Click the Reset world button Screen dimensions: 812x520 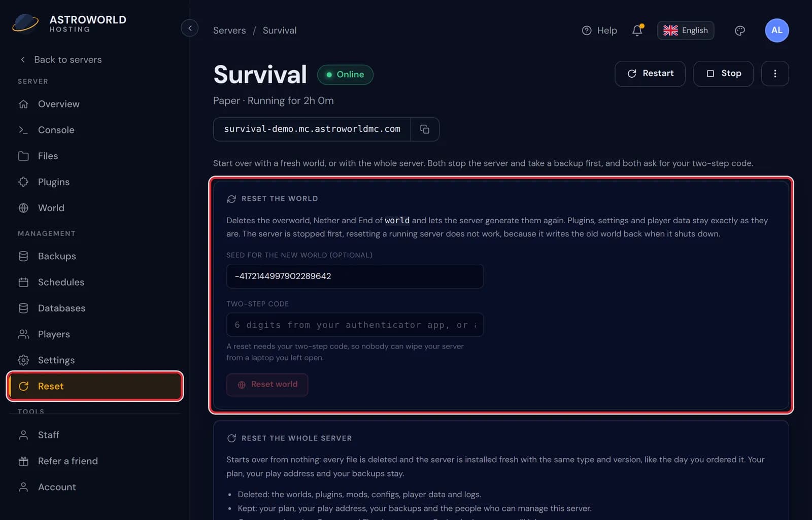click(x=267, y=385)
